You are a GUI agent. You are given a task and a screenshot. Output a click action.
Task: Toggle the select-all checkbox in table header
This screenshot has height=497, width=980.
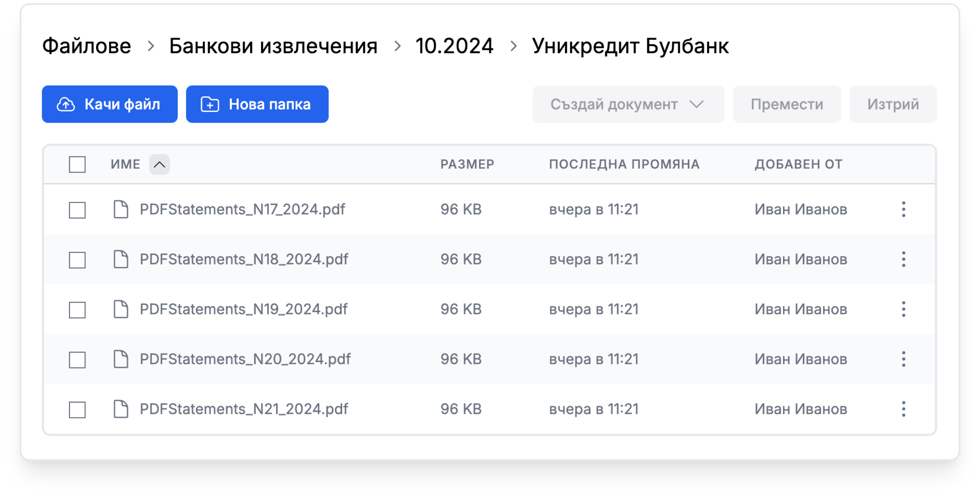[x=77, y=165]
